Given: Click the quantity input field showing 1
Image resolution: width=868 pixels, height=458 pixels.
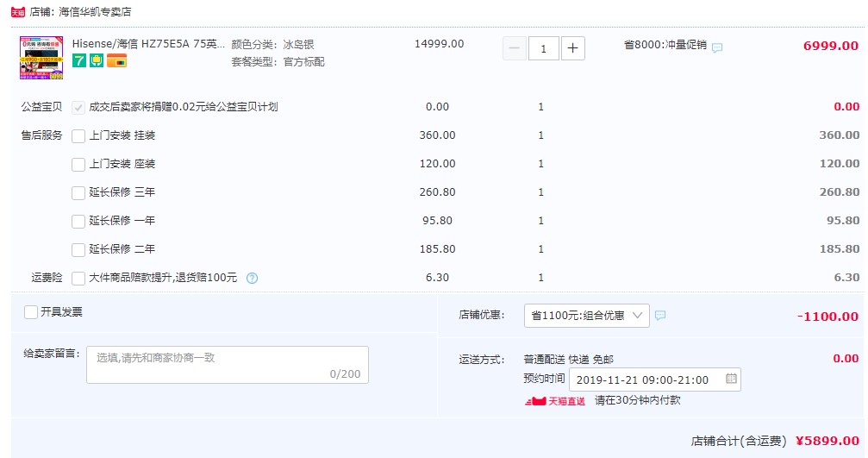Looking at the screenshot, I should pos(543,48).
